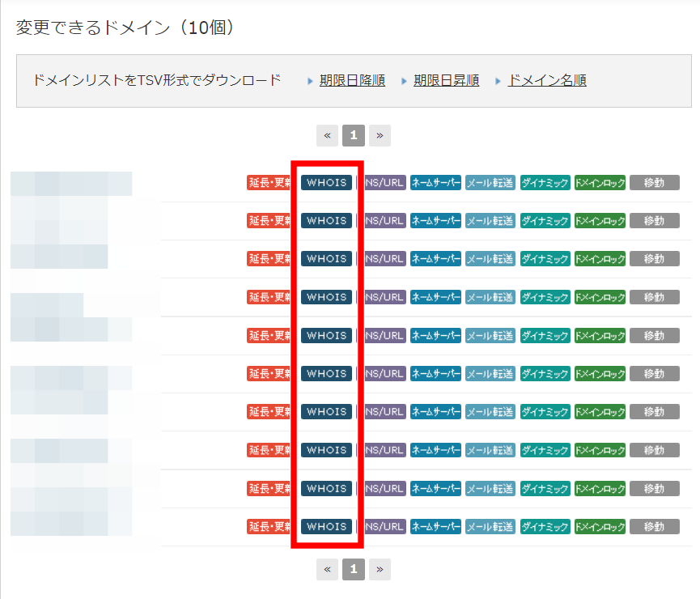This screenshot has height=599, width=700.
Task: Click NS/URL in the seventh domain row
Action: tap(385, 411)
